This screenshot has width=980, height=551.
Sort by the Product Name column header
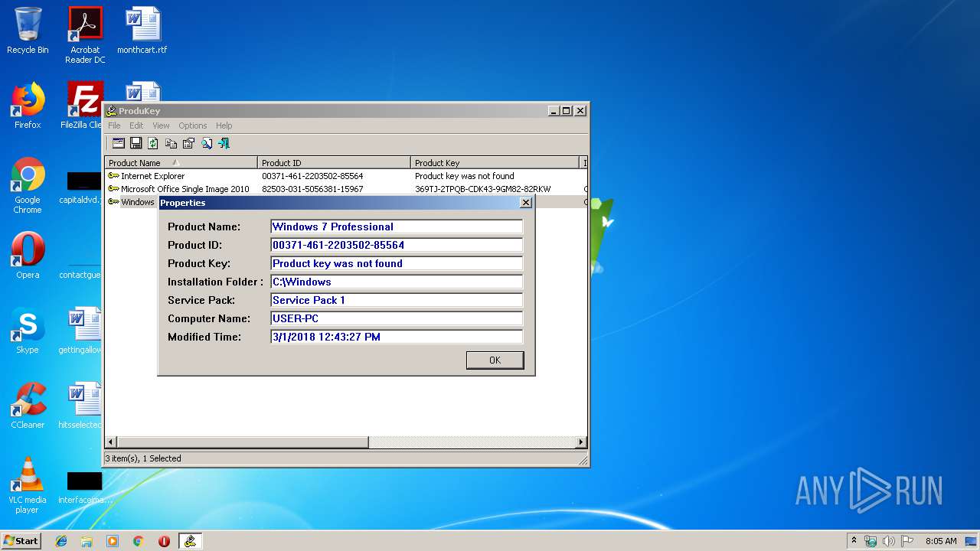coord(181,163)
